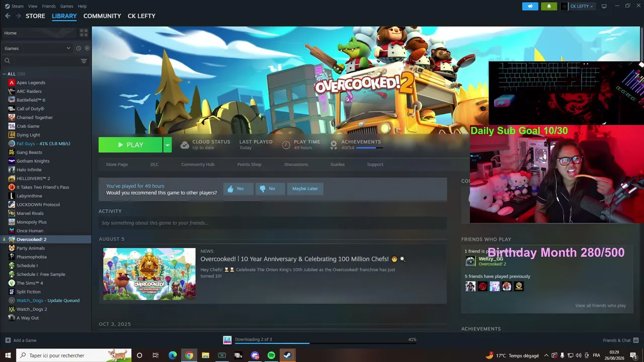Image resolution: width=644 pixels, height=362 pixels.
Task: Click the Add a Game plus icon
Action: [7, 340]
